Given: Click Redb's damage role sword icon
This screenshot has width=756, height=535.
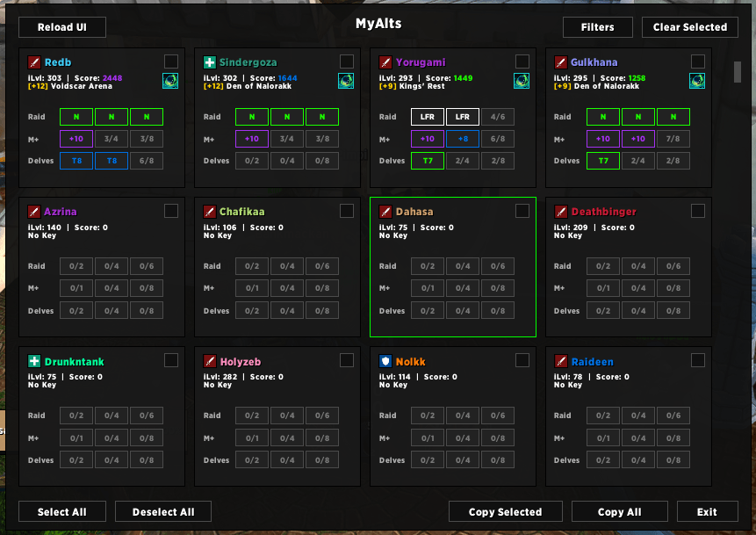Looking at the screenshot, I should [x=33, y=62].
